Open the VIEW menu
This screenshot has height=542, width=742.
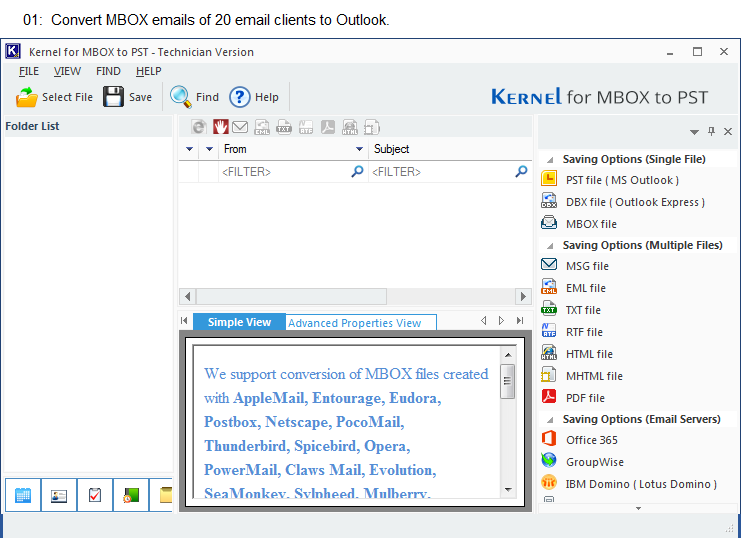pyautogui.click(x=67, y=71)
